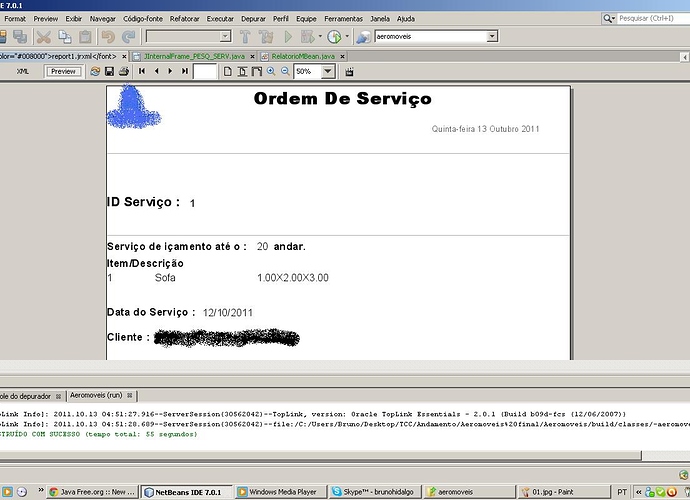Go to first page of report
This screenshot has height=500, width=690.
tap(142, 71)
